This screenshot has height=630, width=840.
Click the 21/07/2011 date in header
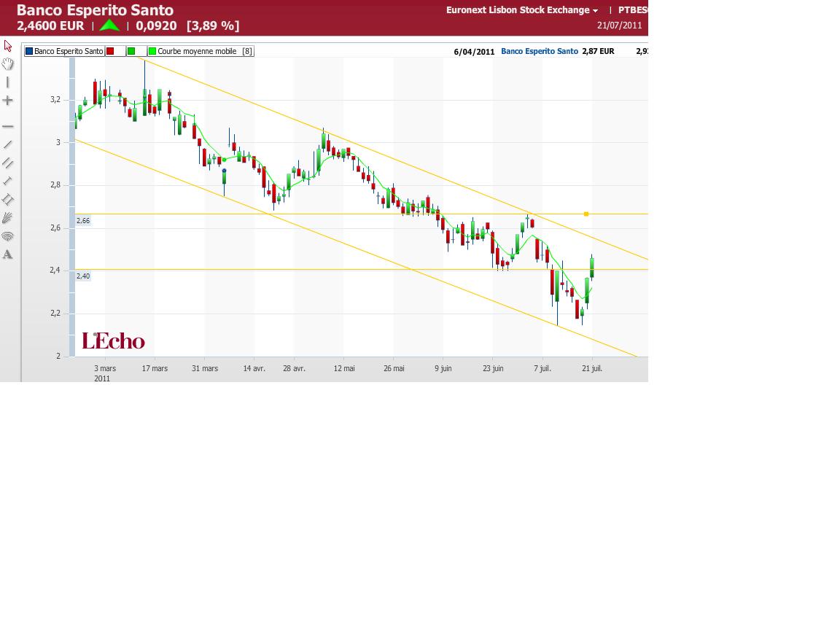(x=619, y=26)
